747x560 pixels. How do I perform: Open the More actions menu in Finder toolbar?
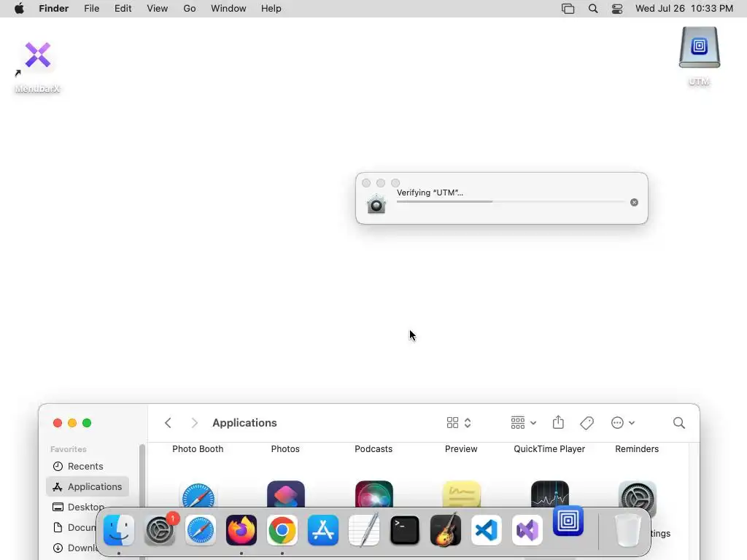(623, 423)
